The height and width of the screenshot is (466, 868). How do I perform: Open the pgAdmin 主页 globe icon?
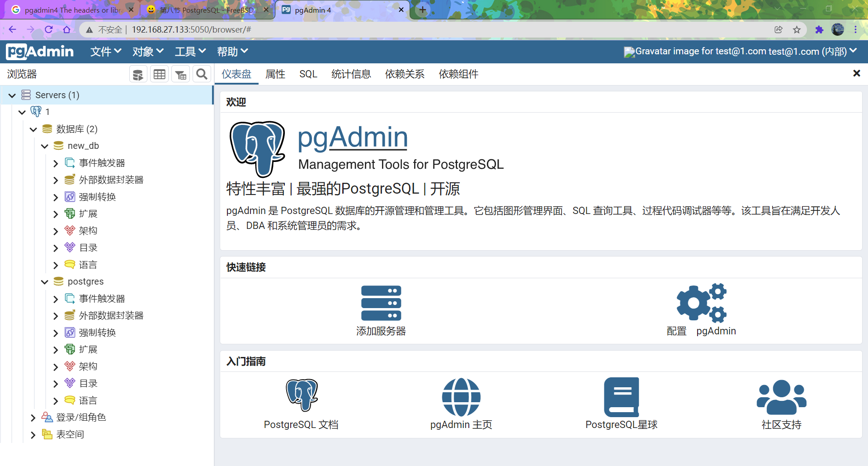coord(461,398)
